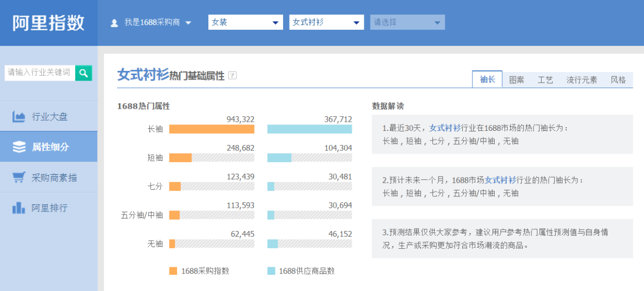Click the 数据解读 section heading

click(x=387, y=106)
